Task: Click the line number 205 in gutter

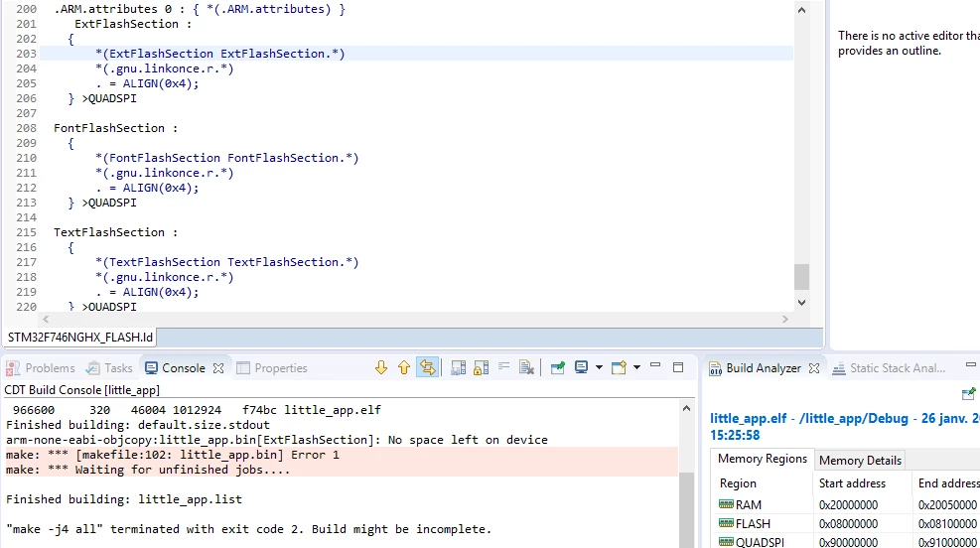Action: 26,83
